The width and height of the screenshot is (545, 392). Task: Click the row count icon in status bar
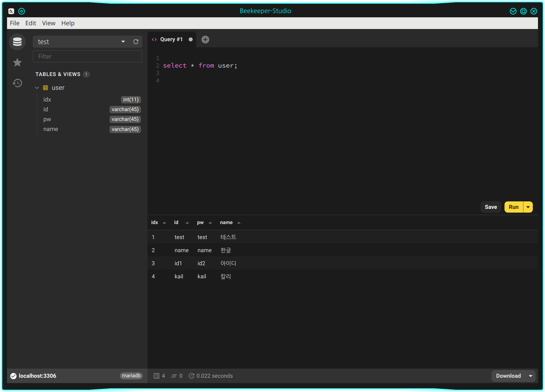(156, 376)
